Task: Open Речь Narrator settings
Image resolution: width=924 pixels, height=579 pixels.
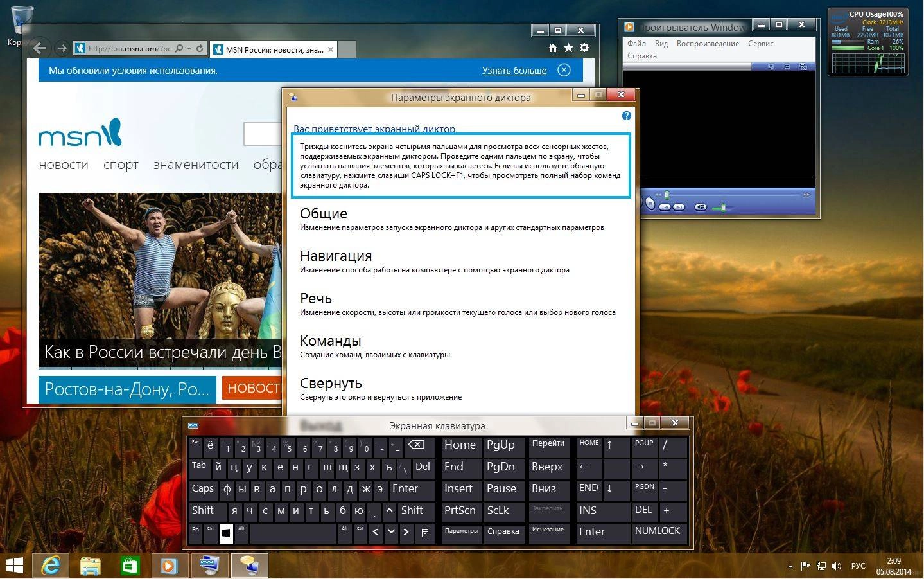Action: tap(316, 298)
